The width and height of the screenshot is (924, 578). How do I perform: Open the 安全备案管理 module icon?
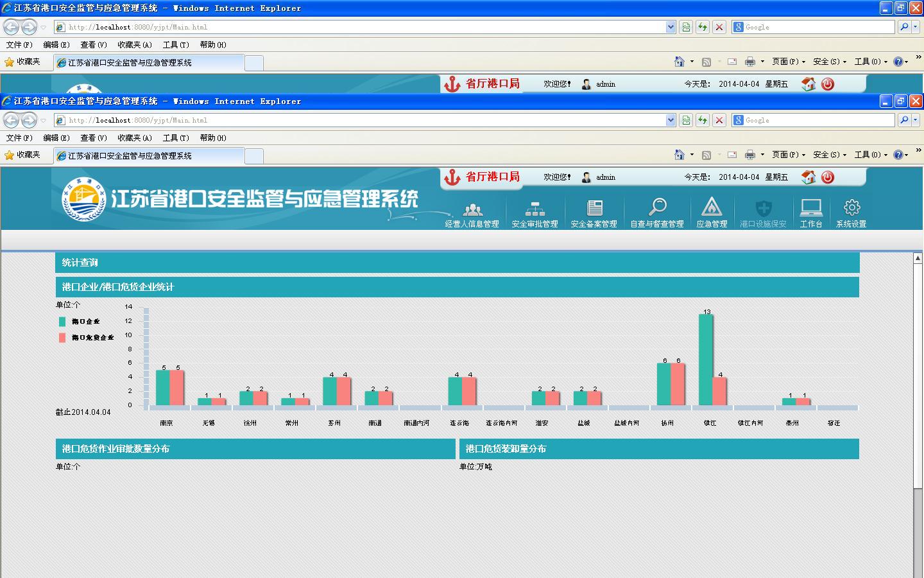[x=594, y=208]
